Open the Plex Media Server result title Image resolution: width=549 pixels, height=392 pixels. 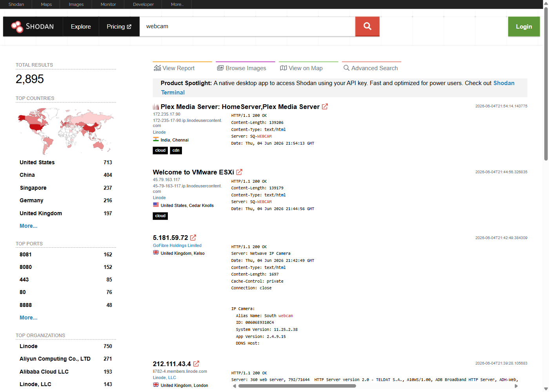(x=240, y=107)
